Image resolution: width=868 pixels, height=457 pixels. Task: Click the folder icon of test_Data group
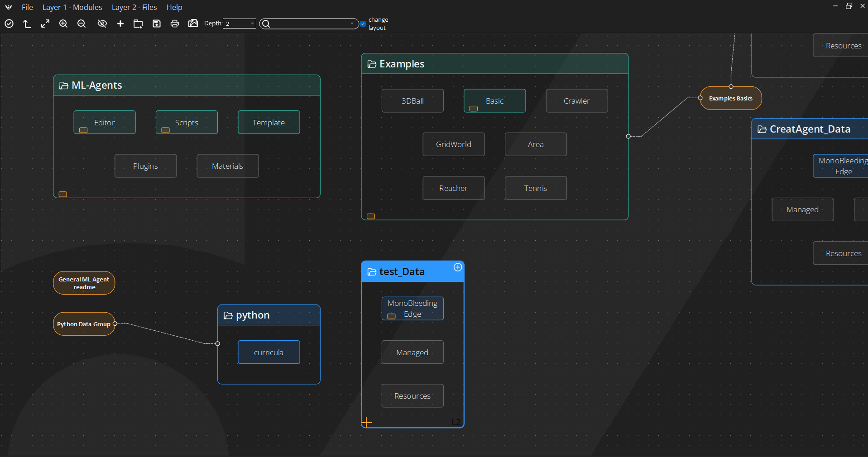(372, 272)
